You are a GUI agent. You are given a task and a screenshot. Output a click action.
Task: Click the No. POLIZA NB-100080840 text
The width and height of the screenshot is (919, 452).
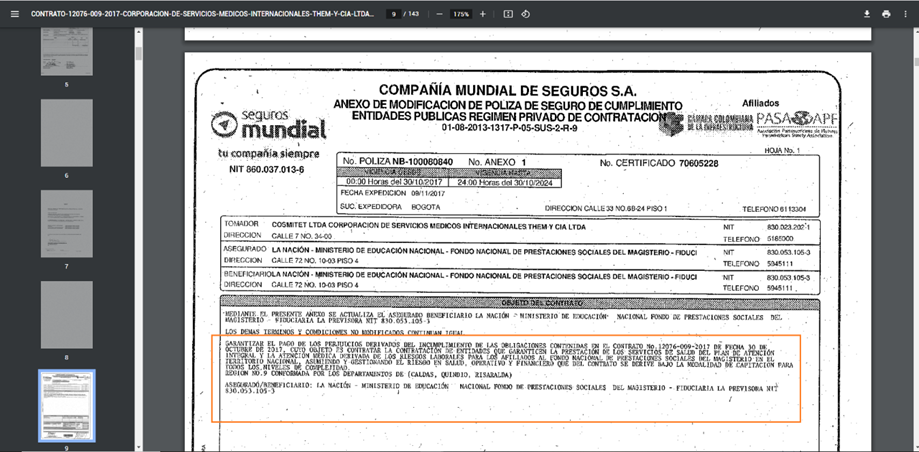point(398,162)
